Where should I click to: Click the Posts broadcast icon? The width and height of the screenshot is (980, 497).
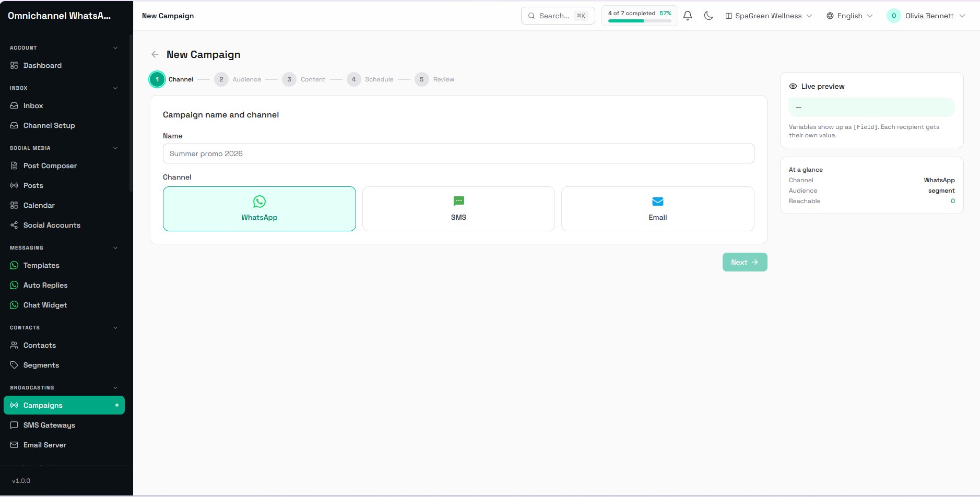coord(14,185)
